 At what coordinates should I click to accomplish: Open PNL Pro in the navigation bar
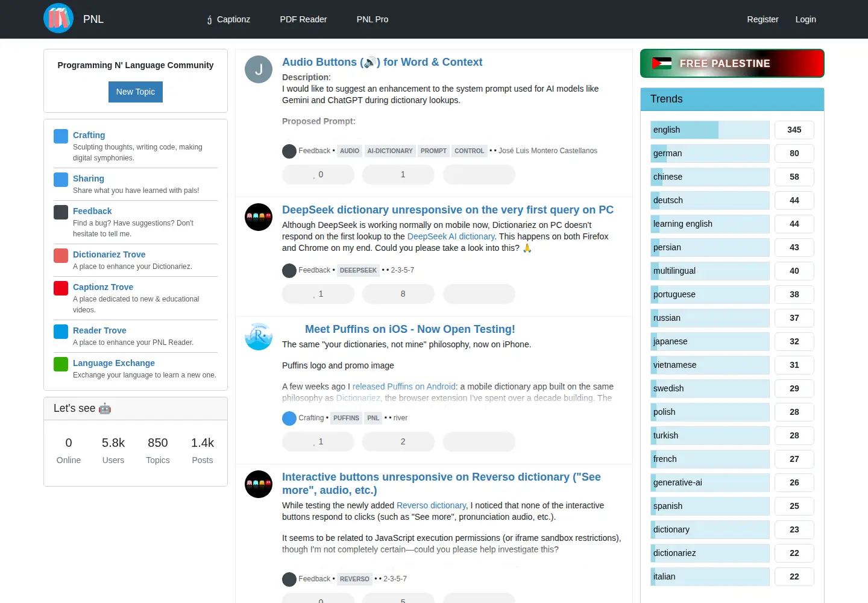tap(373, 19)
